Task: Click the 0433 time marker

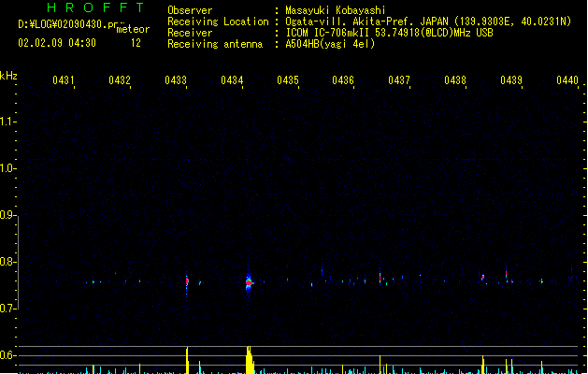Action: click(176, 80)
